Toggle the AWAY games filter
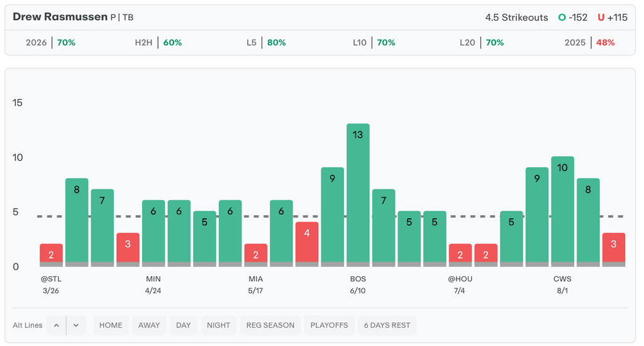Viewport: 644px width, 346px height. (149, 325)
